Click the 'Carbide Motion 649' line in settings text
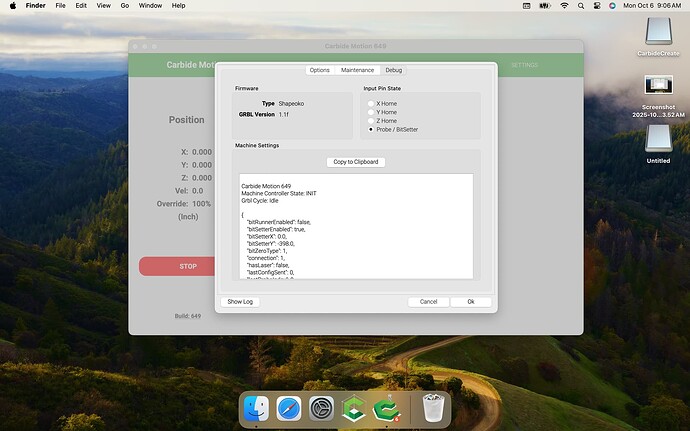Screen dimensions: 690x431 click(x=266, y=186)
